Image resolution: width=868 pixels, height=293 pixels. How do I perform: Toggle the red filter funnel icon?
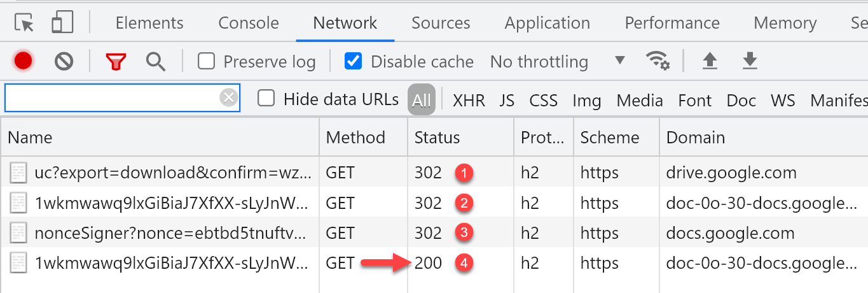pyautogui.click(x=116, y=62)
